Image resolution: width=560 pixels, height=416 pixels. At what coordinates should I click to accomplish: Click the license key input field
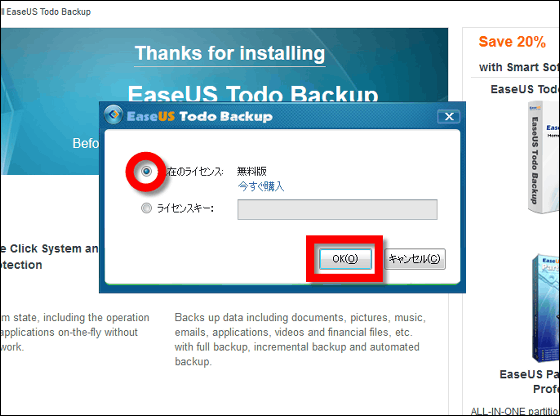pos(337,209)
